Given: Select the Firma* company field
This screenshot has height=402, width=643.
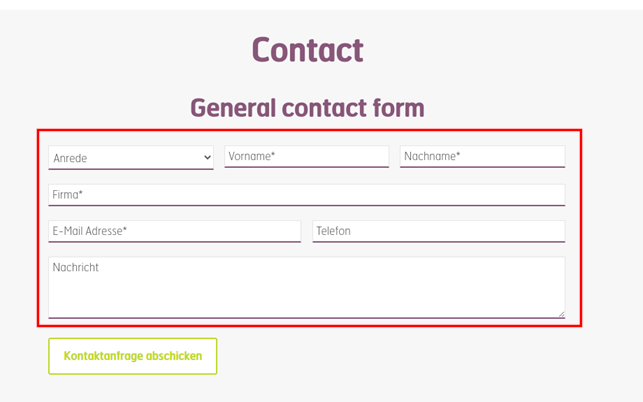Looking at the screenshot, I should [x=306, y=194].
